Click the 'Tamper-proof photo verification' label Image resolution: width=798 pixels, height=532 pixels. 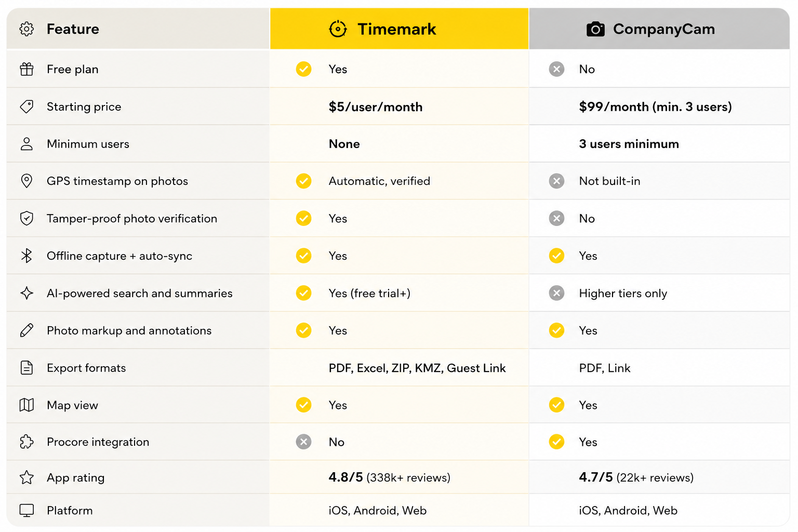click(x=132, y=219)
